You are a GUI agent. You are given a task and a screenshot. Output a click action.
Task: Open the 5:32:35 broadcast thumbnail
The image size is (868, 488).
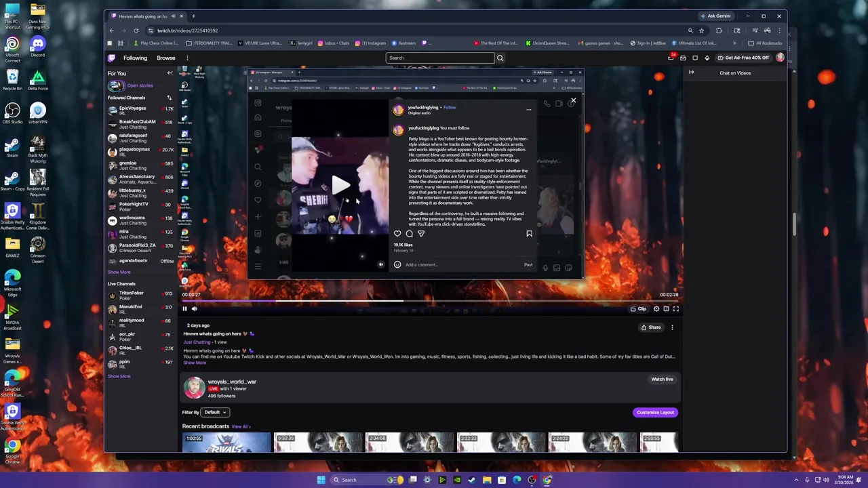[317, 443]
